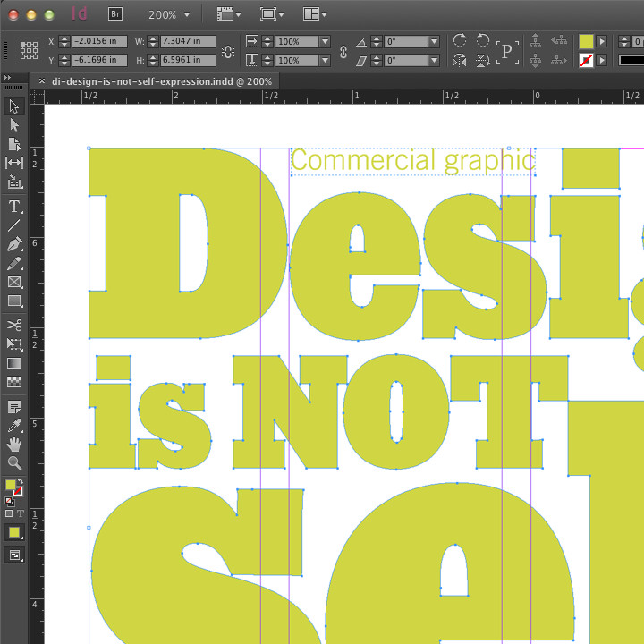
Task: Open stroke color swatch flyout arrow
Action: [x=602, y=61]
